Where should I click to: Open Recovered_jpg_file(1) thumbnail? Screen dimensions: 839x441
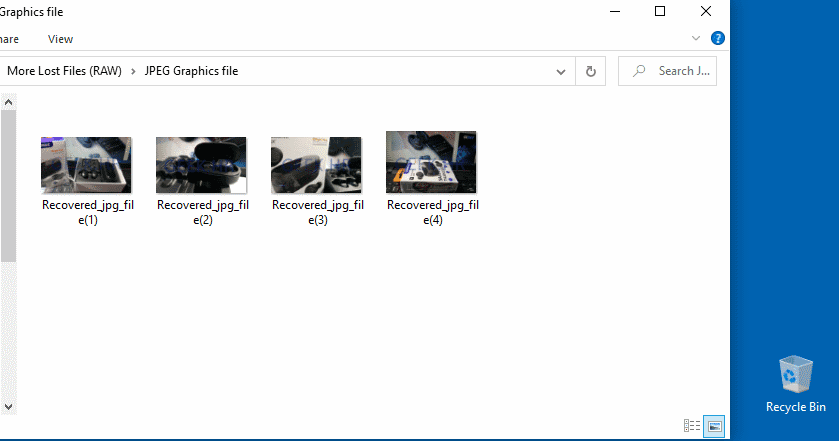[x=86, y=165]
